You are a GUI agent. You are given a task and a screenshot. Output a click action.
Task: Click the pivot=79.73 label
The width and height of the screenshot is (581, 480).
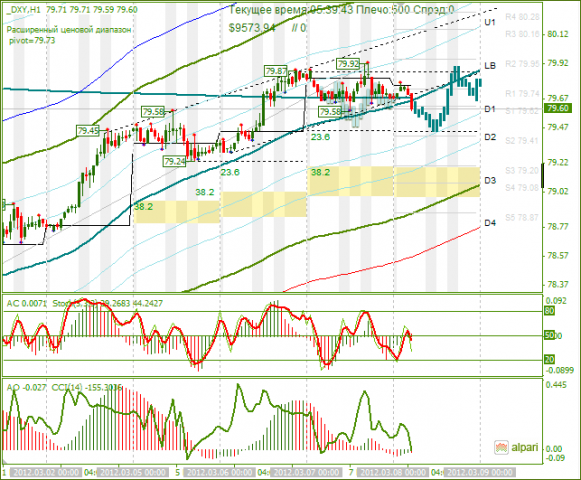click(x=32, y=40)
